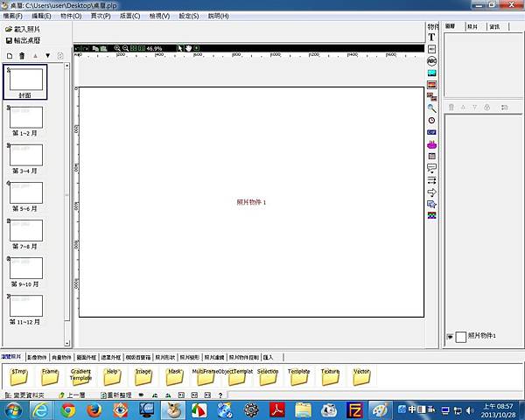Select the circular ABC text tool
This screenshot has width=525, height=420.
coord(432,61)
